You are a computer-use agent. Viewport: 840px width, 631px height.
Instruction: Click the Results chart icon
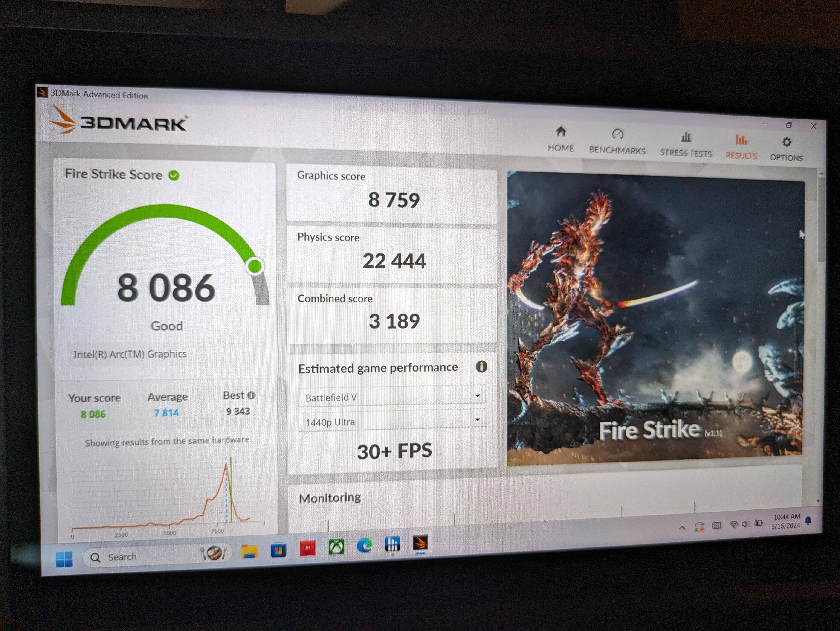pyautogui.click(x=741, y=140)
